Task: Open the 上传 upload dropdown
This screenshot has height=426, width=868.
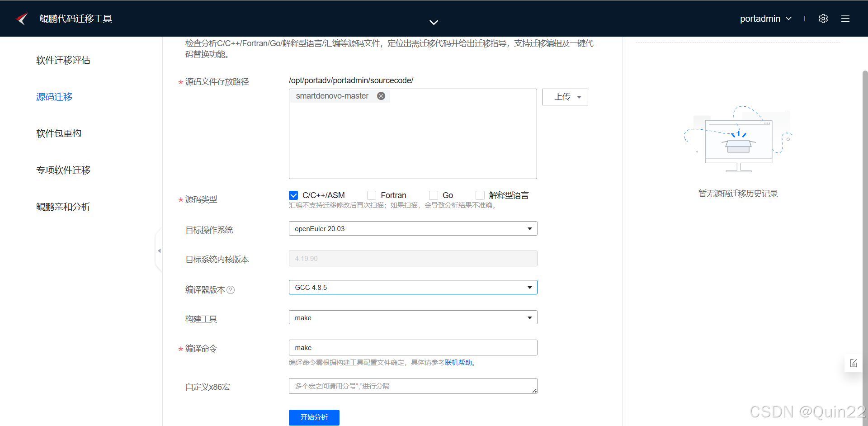Action: tap(565, 97)
